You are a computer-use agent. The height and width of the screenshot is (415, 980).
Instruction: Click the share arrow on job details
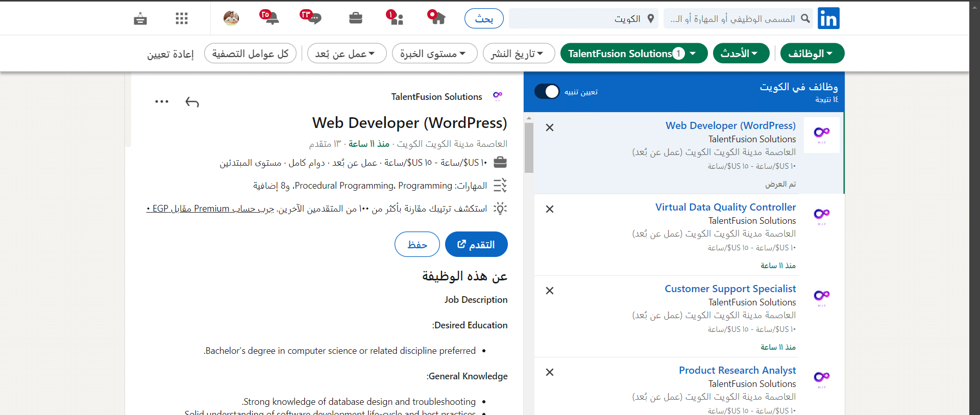pyautogui.click(x=192, y=102)
